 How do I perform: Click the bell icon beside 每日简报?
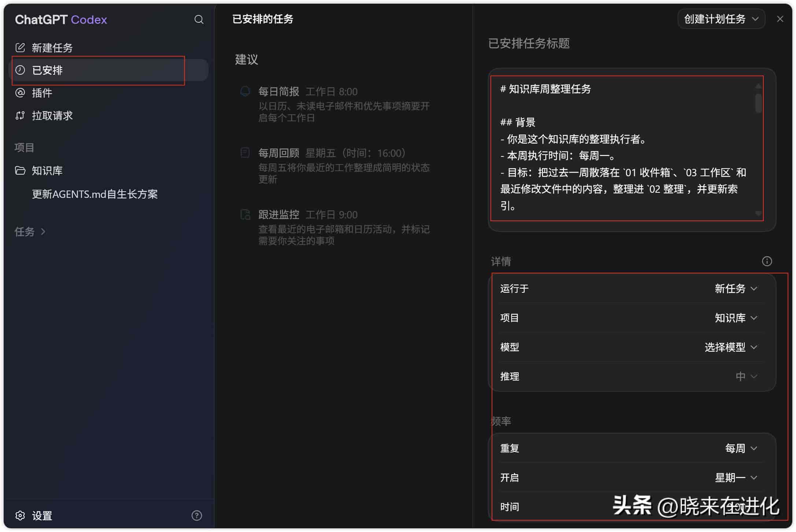click(245, 91)
